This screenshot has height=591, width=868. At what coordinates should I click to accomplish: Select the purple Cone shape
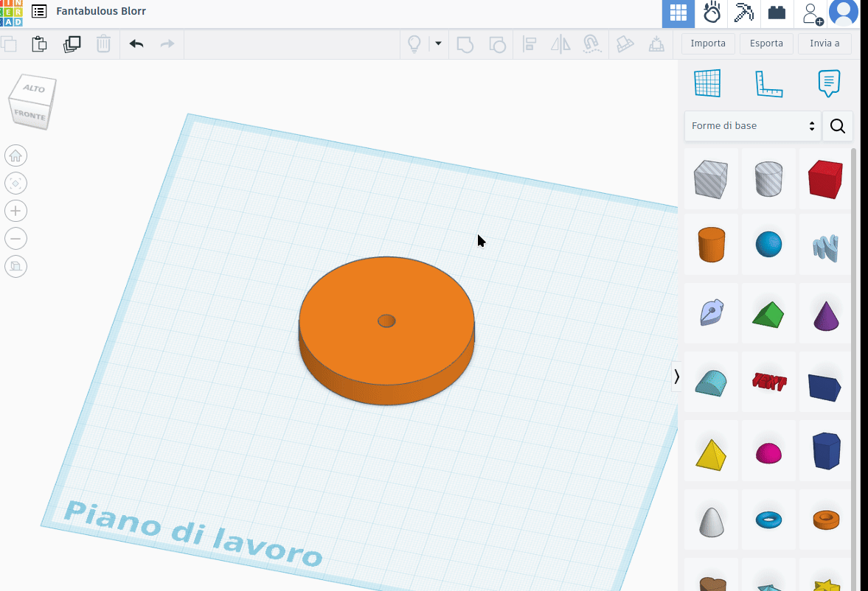tap(826, 315)
